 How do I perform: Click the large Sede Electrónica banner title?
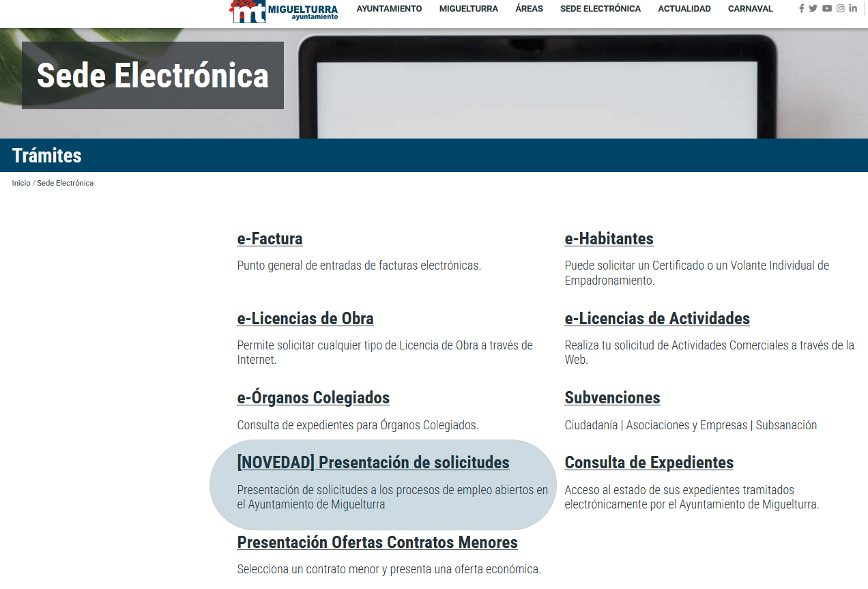(x=153, y=75)
